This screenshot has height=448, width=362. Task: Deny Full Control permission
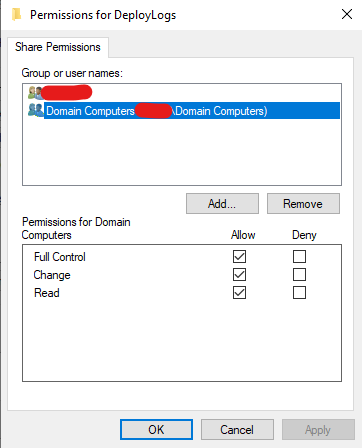(299, 257)
